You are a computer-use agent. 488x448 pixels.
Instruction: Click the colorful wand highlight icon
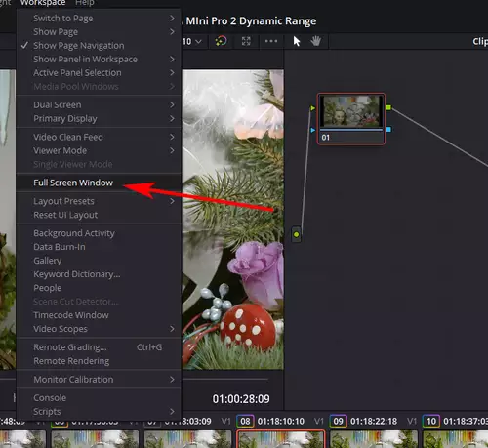221,41
